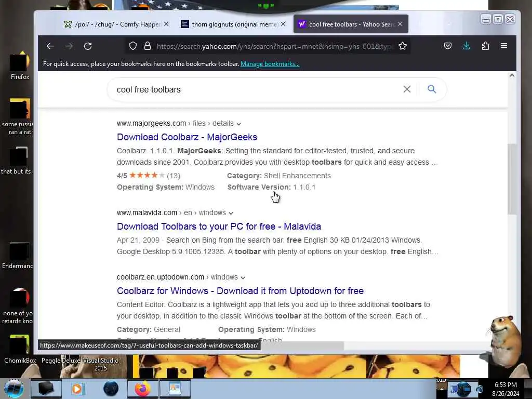
Task: Open the Save to Pocket button
Action: point(447,46)
